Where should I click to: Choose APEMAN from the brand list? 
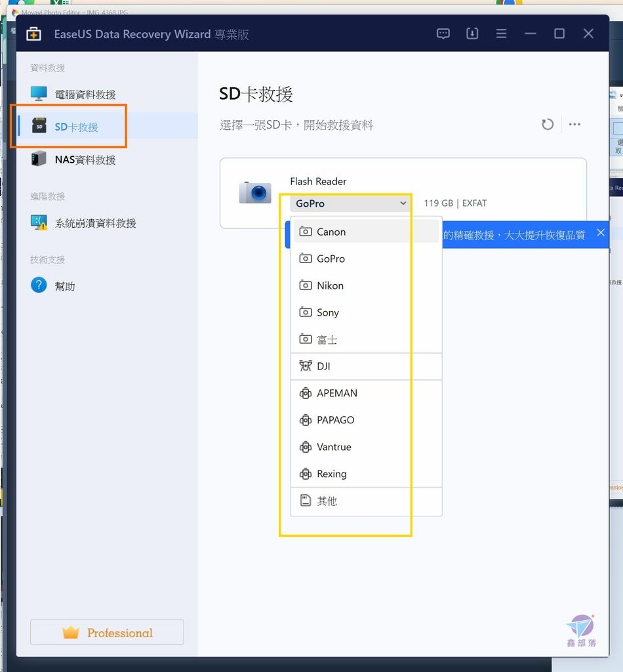[366, 393]
